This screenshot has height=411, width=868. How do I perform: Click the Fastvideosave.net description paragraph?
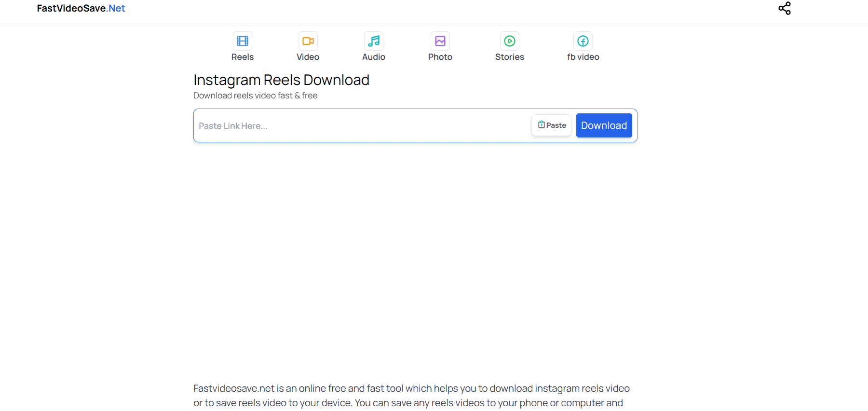tap(411, 396)
